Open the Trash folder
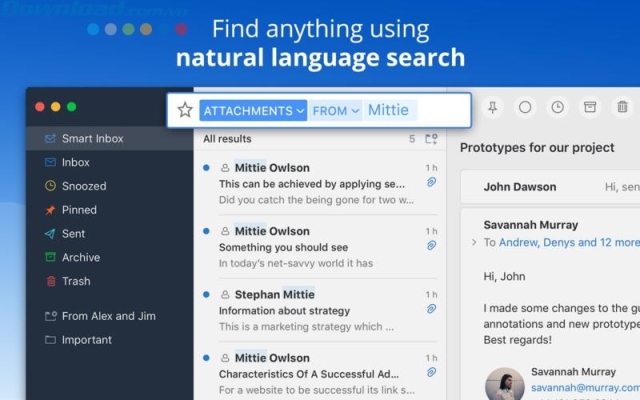 coord(109,281)
